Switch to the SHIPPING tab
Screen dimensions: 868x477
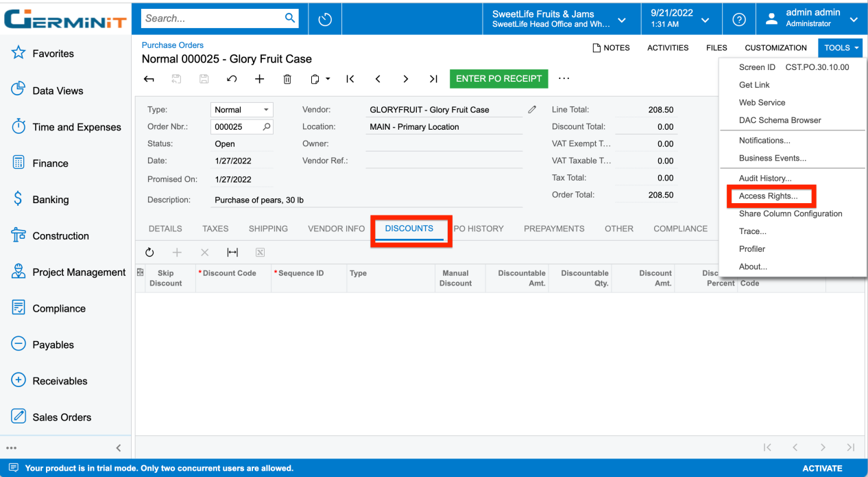pyautogui.click(x=268, y=229)
